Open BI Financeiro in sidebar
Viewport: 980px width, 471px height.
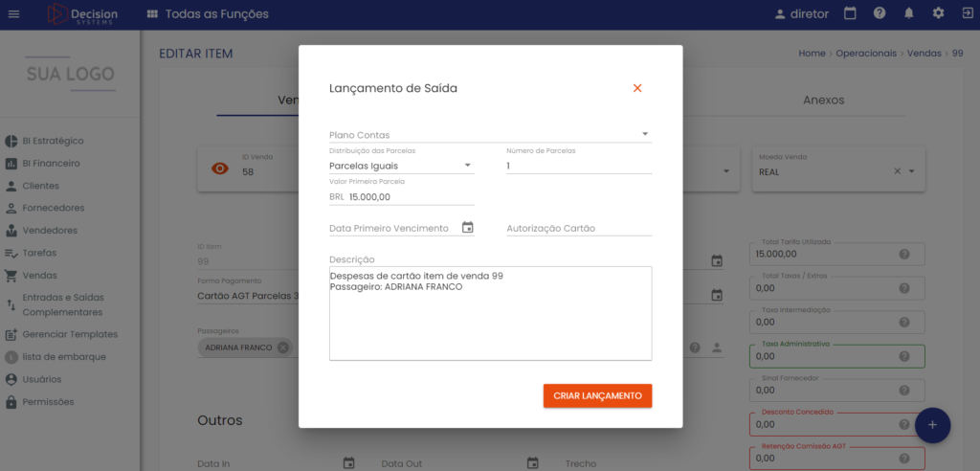pos(42,164)
